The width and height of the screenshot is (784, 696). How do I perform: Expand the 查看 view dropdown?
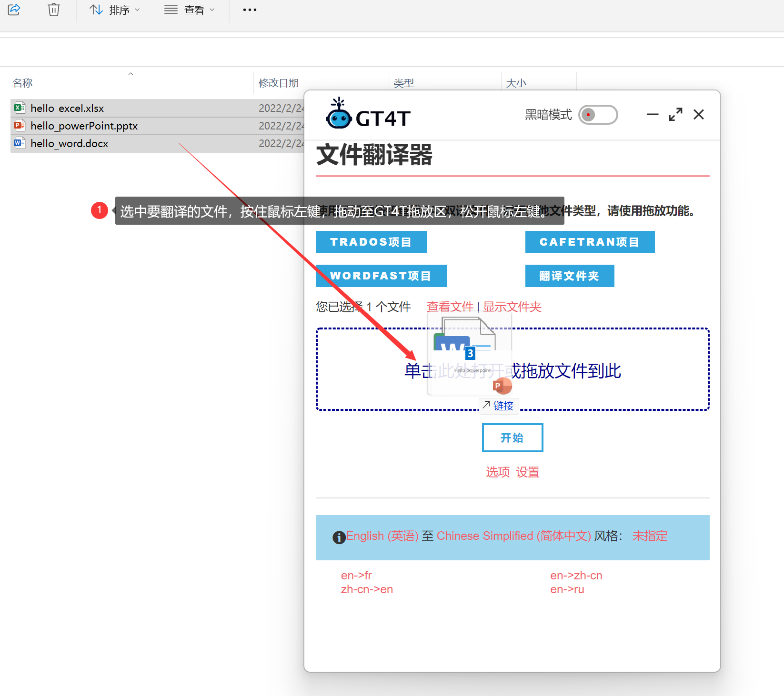[x=190, y=10]
